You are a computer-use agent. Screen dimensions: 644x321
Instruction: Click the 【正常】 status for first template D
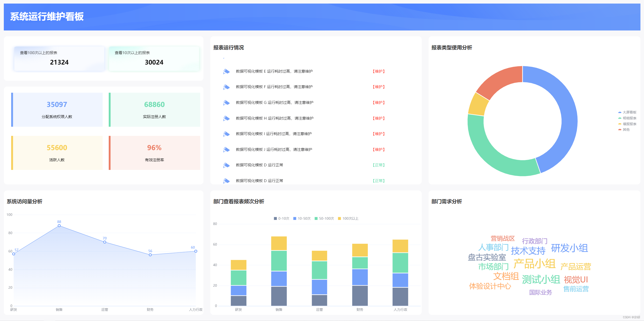click(379, 165)
